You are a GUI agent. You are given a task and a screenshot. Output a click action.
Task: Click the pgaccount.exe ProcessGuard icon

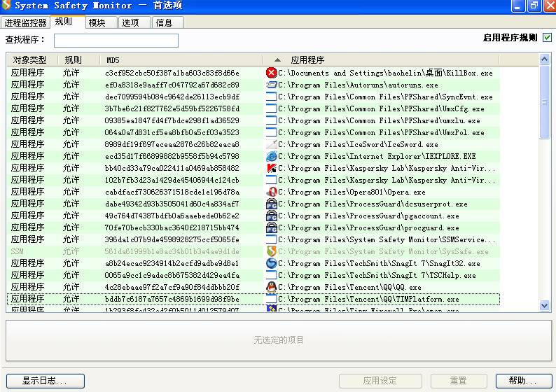271,216
